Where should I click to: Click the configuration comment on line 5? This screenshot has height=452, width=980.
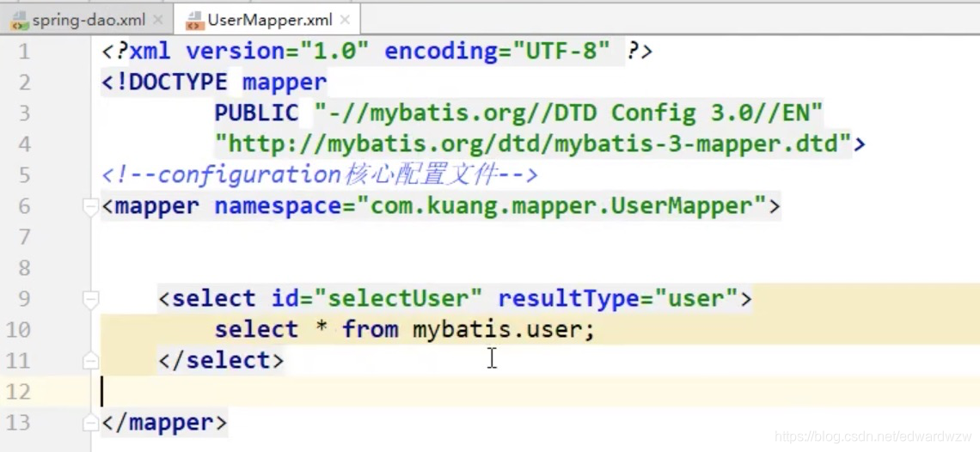click(320, 175)
